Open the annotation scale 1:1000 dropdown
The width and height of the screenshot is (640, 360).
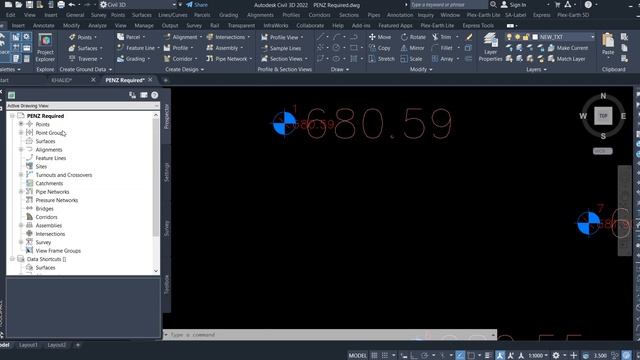tap(538, 356)
